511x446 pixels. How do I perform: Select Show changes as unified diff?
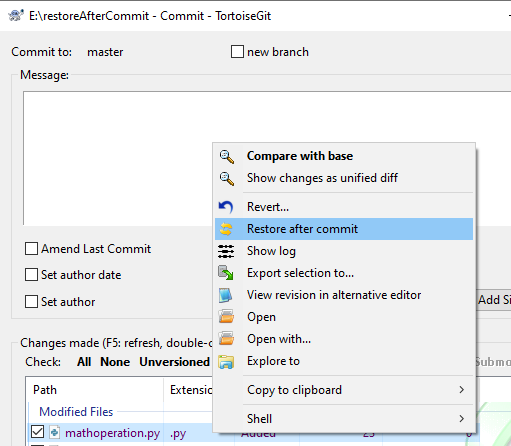click(344, 178)
